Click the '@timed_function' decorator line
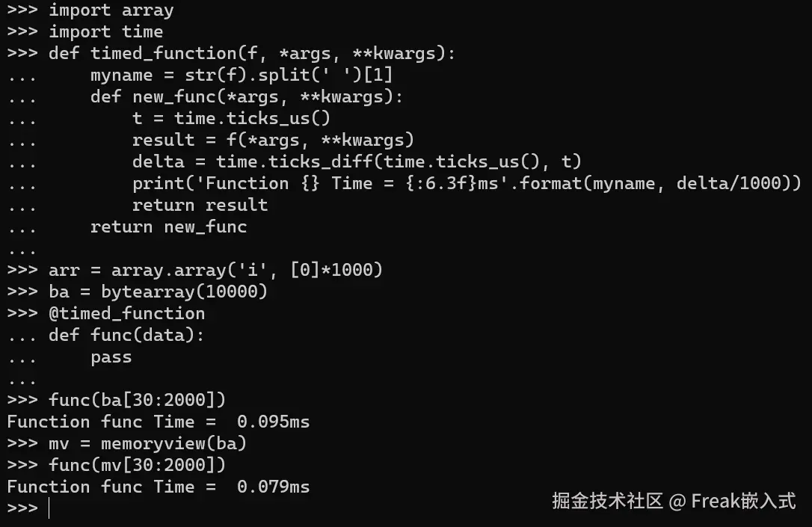The image size is (812, 527). pyautogui.click(x=106, y=314)
